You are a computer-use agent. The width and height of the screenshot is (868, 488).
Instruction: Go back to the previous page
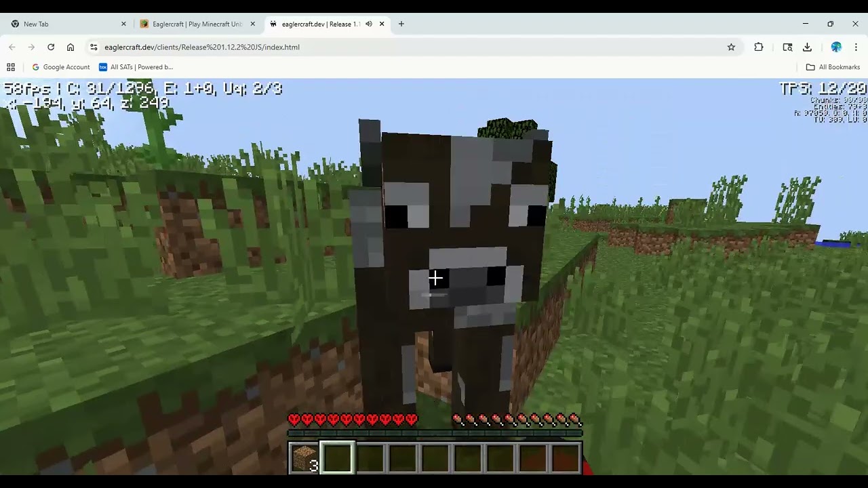pyautogui.click(x=12, y=47)
